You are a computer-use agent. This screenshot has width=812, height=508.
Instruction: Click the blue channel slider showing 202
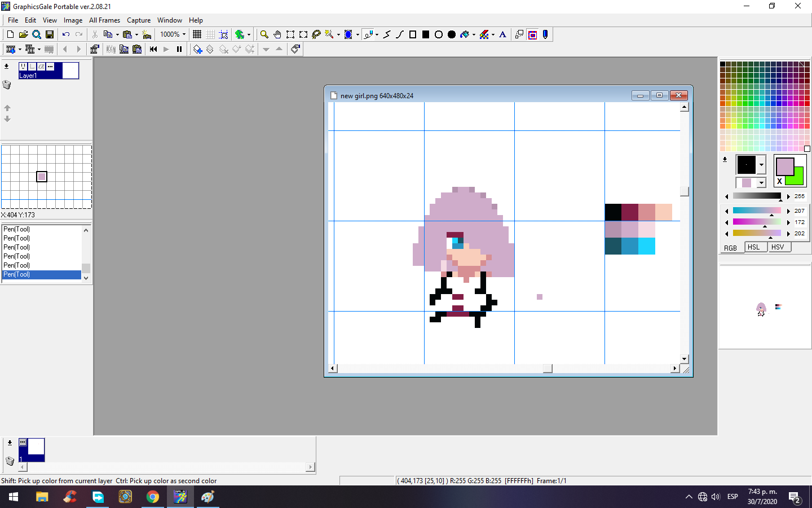(757, 233)
